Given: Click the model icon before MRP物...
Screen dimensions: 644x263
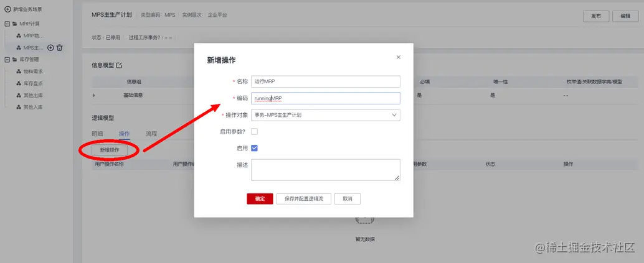Looking at the screenshot, I should click(19, 36).
